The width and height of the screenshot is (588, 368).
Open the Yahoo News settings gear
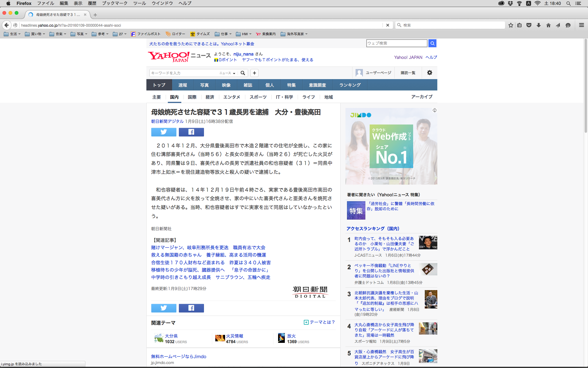pyautogui.click(x=430, y=73)
